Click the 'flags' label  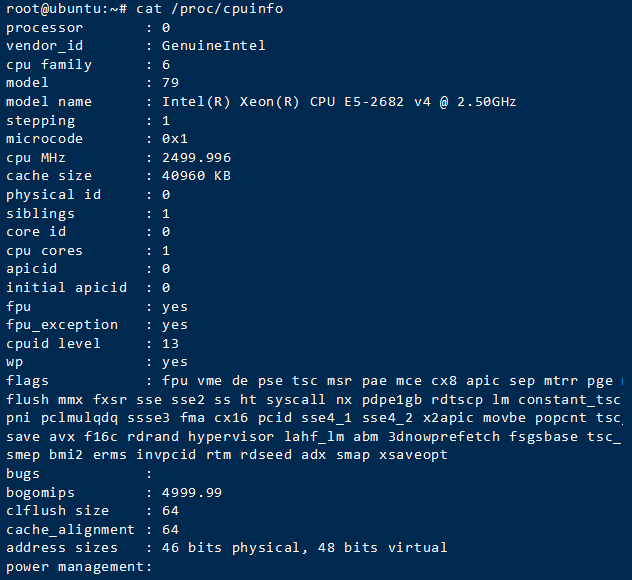[x=27, y=381]
